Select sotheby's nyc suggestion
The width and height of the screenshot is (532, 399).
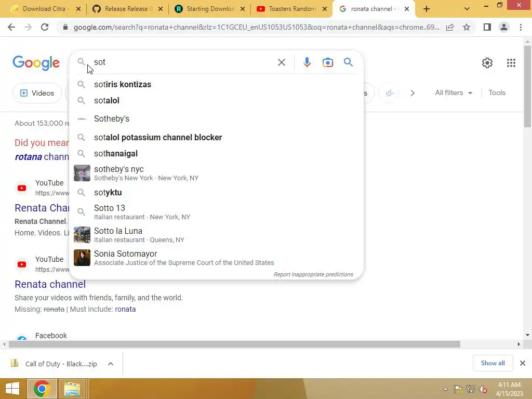216,173
